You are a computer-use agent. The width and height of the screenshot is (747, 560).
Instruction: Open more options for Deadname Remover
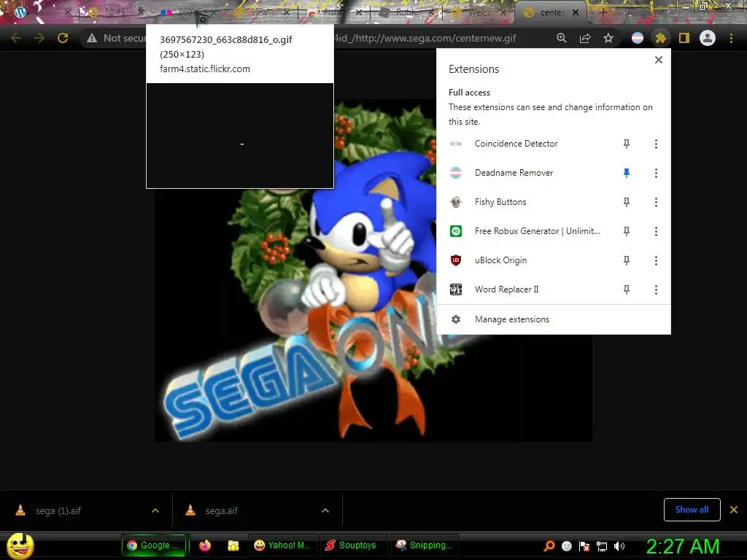pos(656,173)
